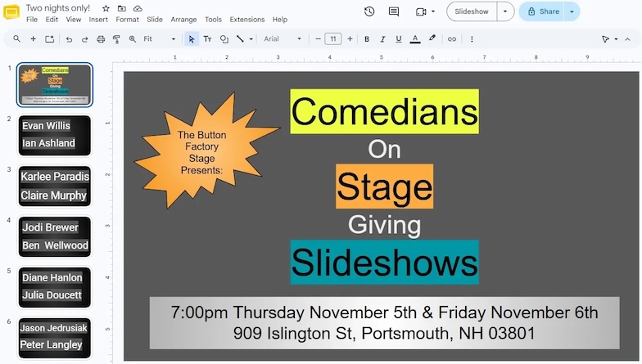
Task: Click the video call camera icon
Action: [421, 11]
